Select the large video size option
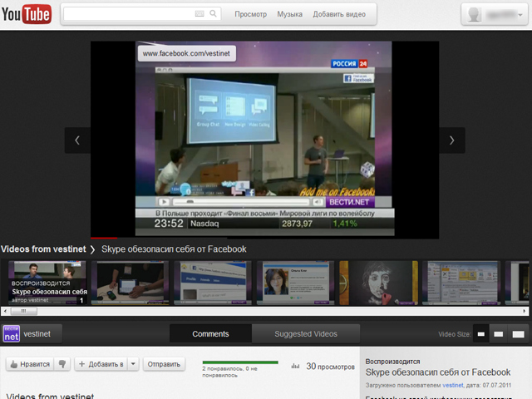 click(518, 334)
